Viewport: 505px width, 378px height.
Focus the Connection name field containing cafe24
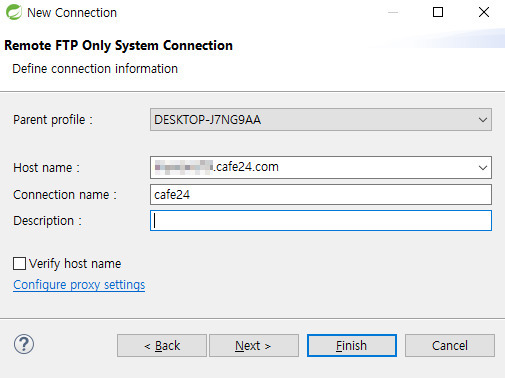click(321, 195)
